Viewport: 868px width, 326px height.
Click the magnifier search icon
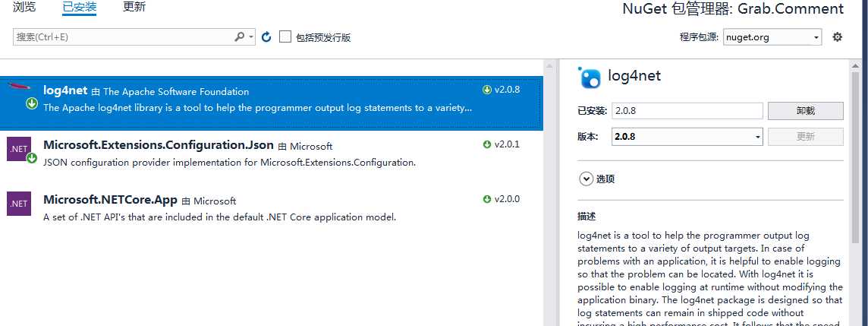click(239, 36)
